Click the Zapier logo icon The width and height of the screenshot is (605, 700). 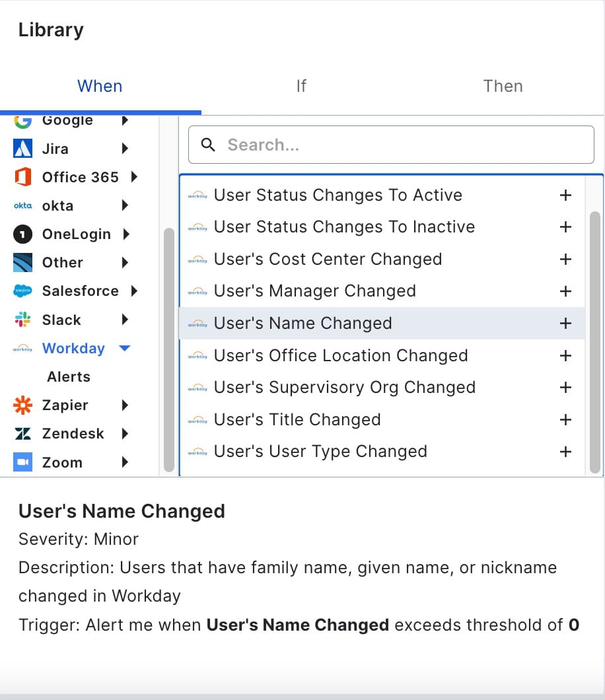point(22,405)
